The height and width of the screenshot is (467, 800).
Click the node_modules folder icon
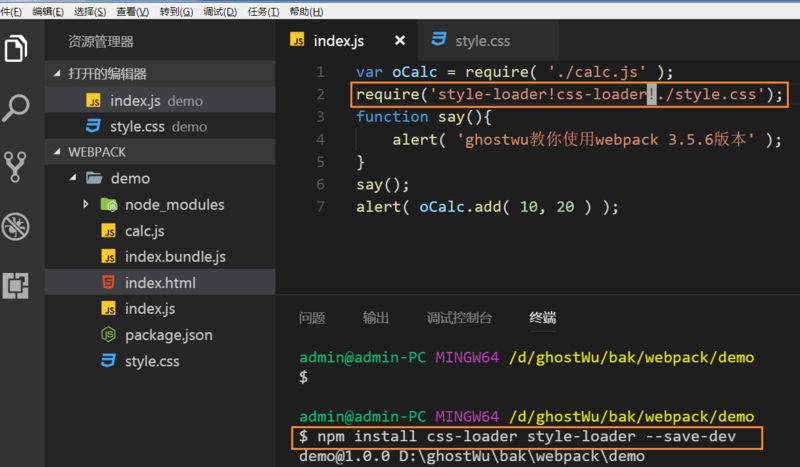(x=109, y=205)
